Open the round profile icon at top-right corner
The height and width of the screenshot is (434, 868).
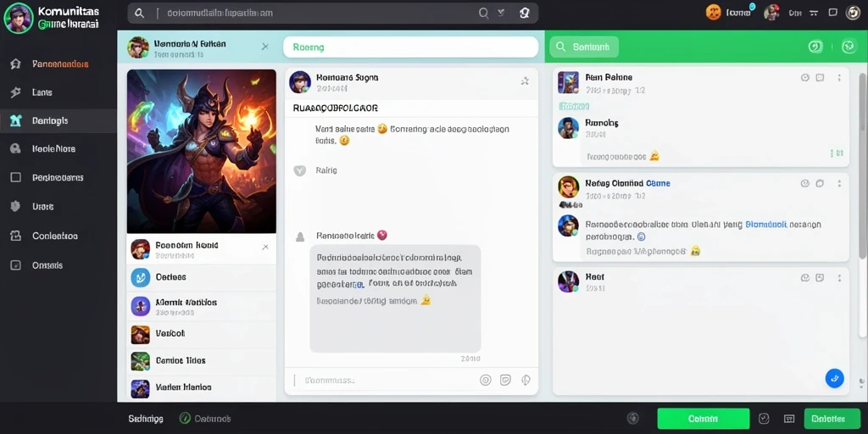(x=853, y=13)
